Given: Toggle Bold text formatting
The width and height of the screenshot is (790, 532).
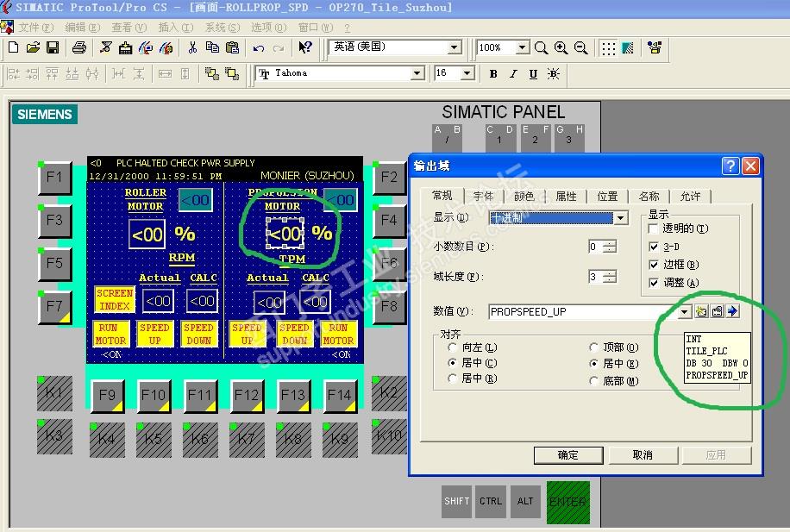Looking at the screenshot, I should point(493,74).
